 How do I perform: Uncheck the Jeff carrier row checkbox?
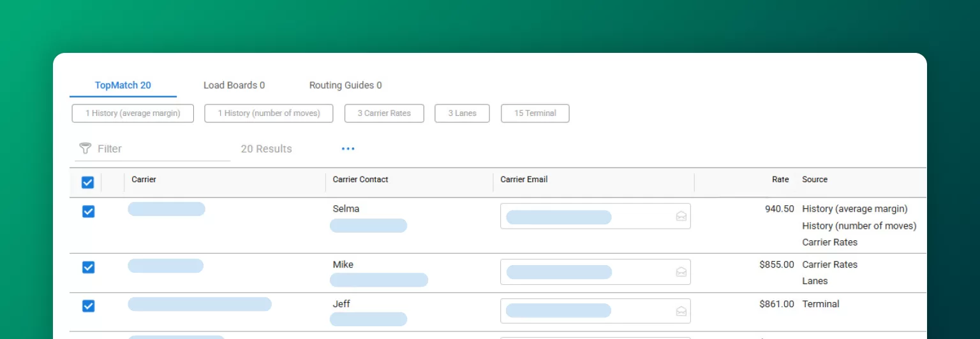pos(89,306)
